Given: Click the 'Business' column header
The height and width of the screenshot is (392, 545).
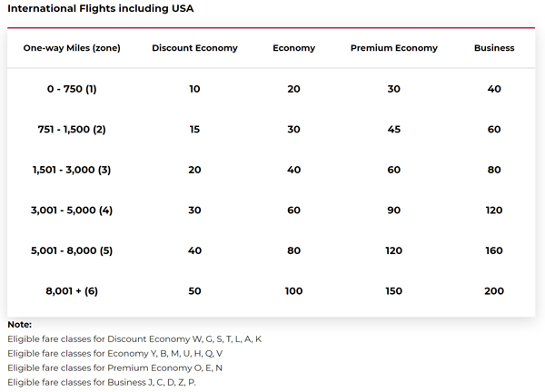Looking at the screenshot, I should (x=494, y=48).
